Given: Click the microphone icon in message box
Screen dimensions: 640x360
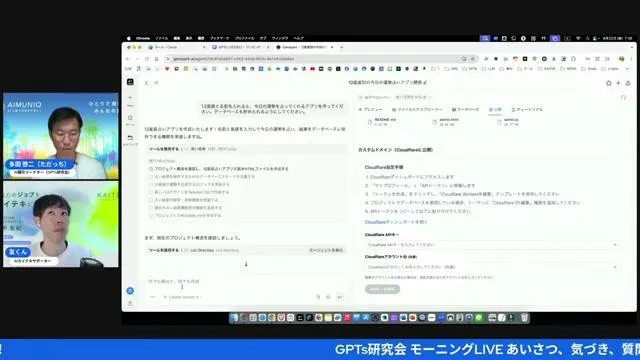Looking at the screenshot, I should pos(328,297).
